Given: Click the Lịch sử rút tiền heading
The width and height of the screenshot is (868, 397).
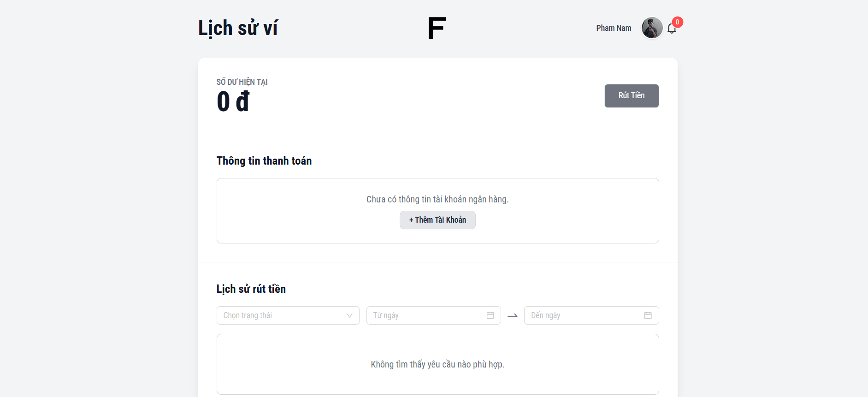Looking at the screenshot, I should click(251, 289).
